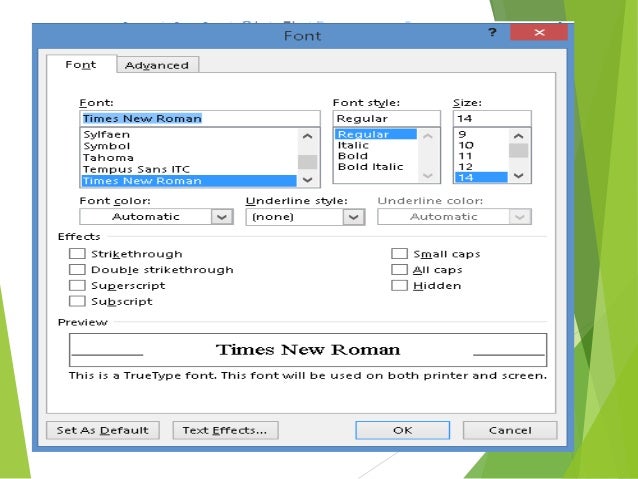
Task: Enable the Small caps checkbox
Action: coord(399,254)
